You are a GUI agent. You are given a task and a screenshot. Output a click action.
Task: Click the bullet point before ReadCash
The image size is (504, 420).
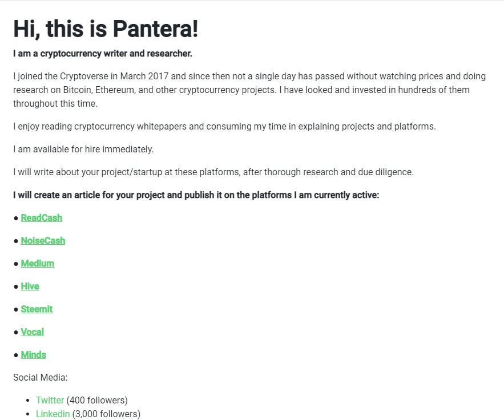tap(16, 218)
